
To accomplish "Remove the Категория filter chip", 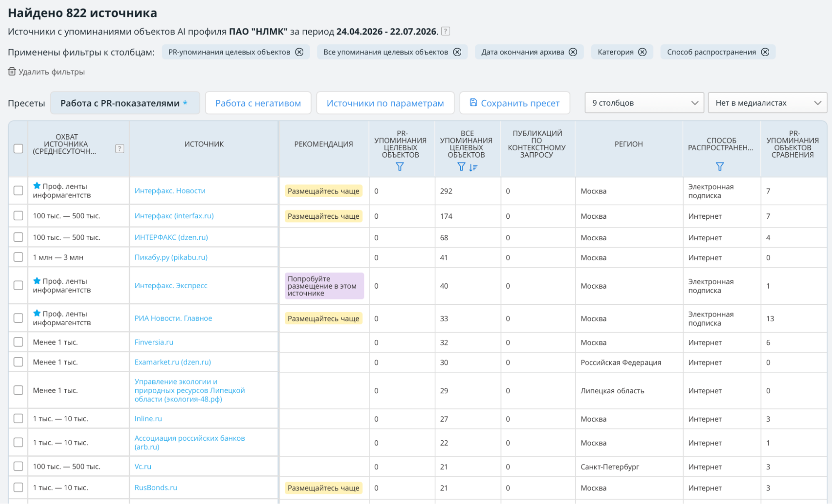I will tap(642, 52).
